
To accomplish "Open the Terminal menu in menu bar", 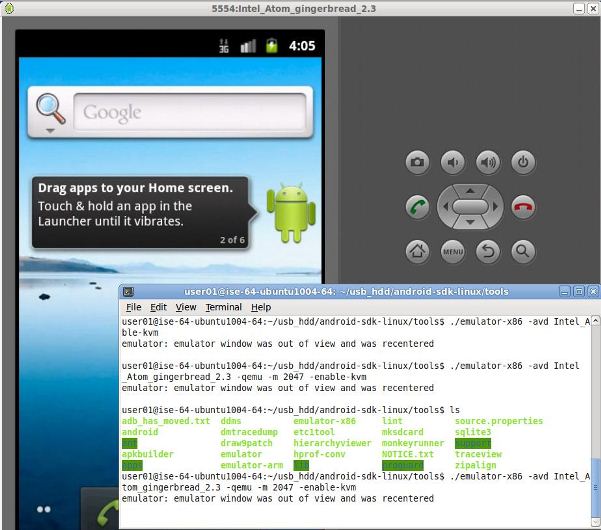I will point(224,307).
